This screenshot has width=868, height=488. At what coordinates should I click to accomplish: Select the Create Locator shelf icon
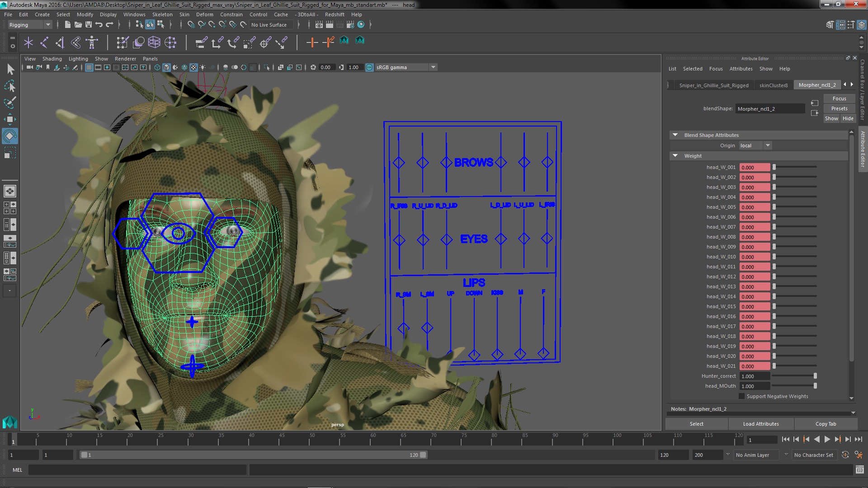pyautogui.click(x=28, y=42)
